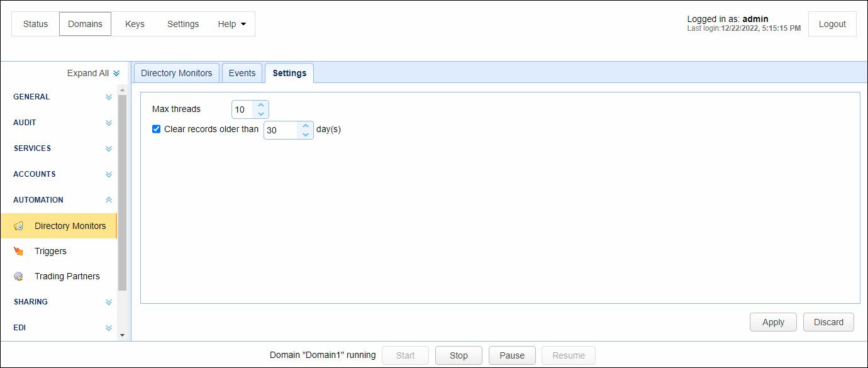
Task: Open the top Settings menu
Action: pos(183,24)
